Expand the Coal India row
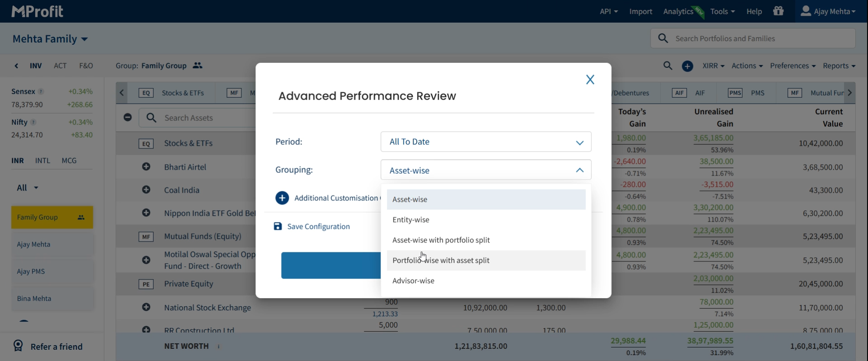The image size is (868, 361). (146, 190)
